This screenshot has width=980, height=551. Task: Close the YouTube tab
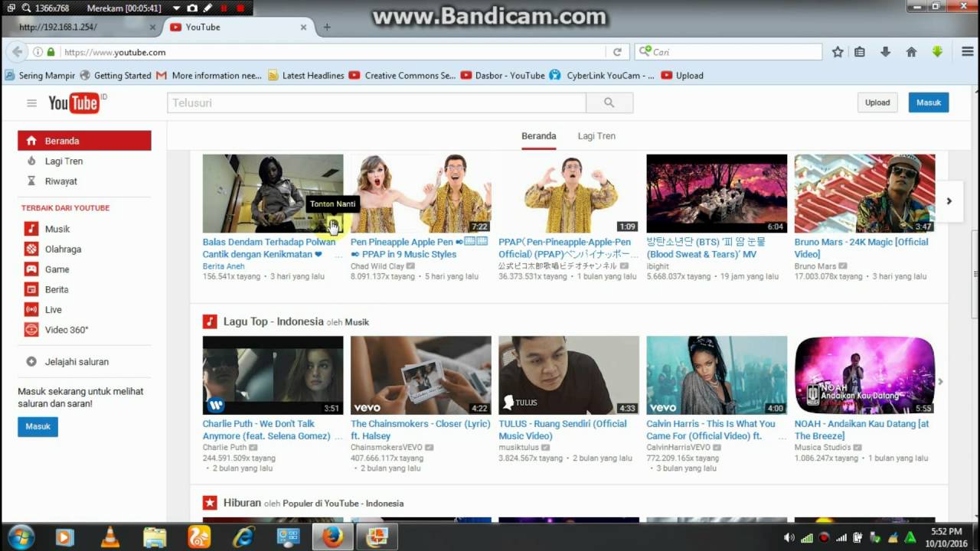(x=303, y=27)
